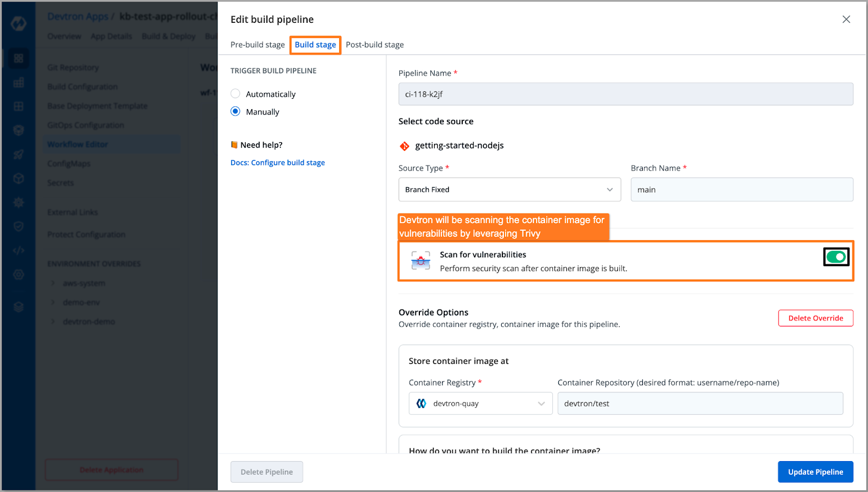Close the Edit build pipeline dialog
This screenshot has width=868, height=492.
coord(846,20)
